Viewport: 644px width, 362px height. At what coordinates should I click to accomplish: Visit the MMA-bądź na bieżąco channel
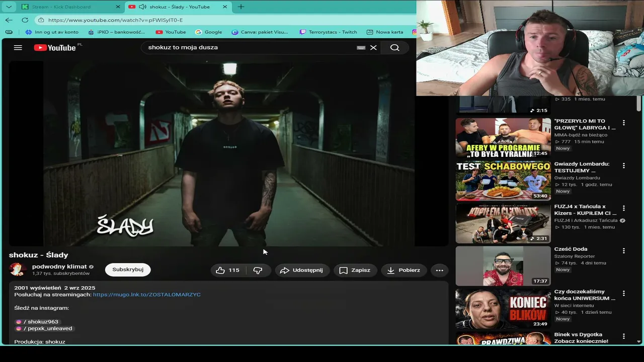pyautogui.click(x=581, y=135)
